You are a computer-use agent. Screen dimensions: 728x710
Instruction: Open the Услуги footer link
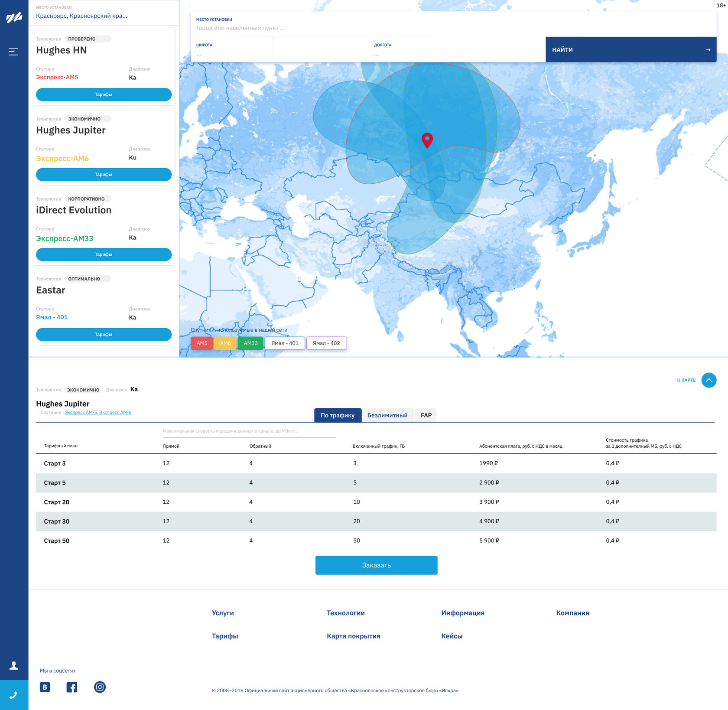[x=223, y=613]
